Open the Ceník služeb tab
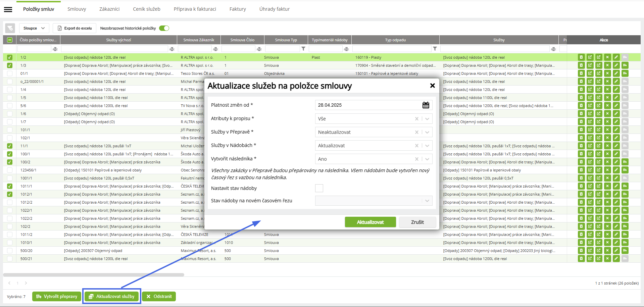Screen dimensions: 644x307 tap(147, 9)
